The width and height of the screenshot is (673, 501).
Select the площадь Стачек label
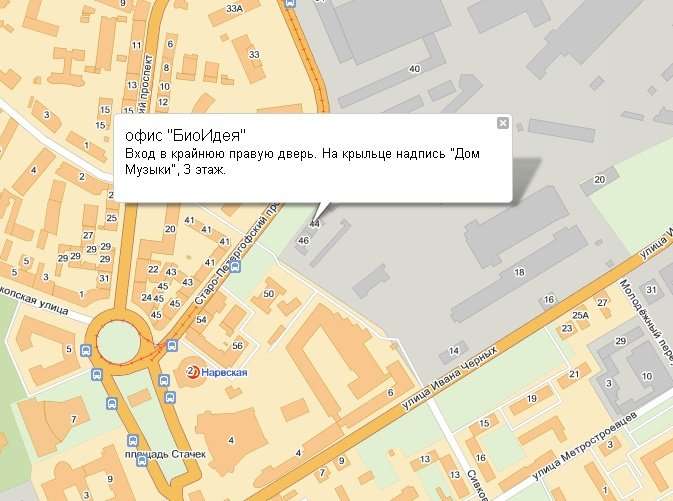click(x=165, y=454)
